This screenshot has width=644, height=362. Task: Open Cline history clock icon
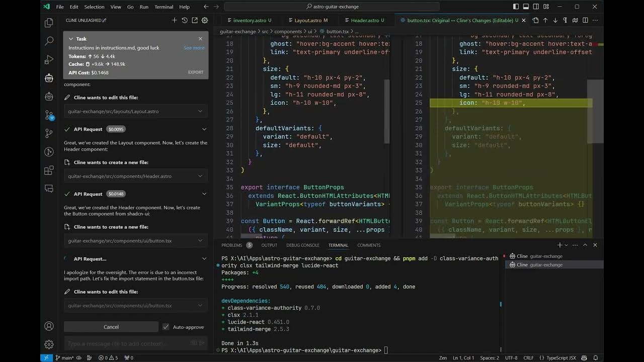(x=185, y=20)
